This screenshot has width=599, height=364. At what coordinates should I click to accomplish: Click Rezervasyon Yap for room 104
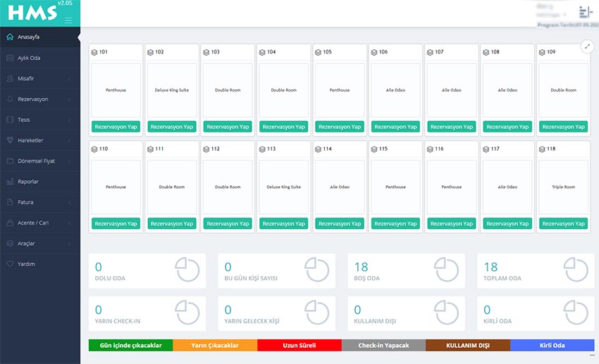point(284,127)
